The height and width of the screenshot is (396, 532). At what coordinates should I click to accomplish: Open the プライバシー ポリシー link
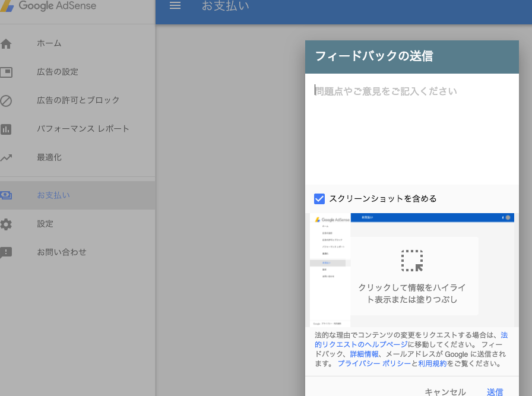374,363
